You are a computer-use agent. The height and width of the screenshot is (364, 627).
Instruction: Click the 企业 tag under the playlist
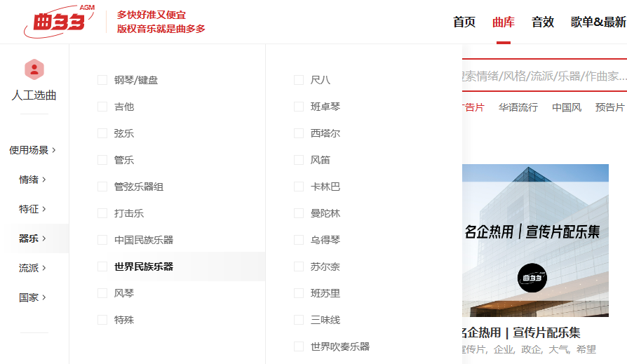pos(503,349)
